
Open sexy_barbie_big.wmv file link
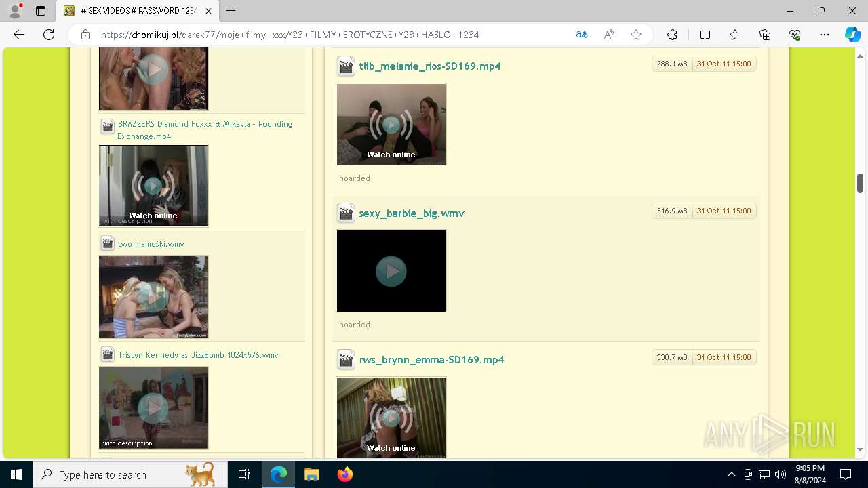click(x=412, y=213)
